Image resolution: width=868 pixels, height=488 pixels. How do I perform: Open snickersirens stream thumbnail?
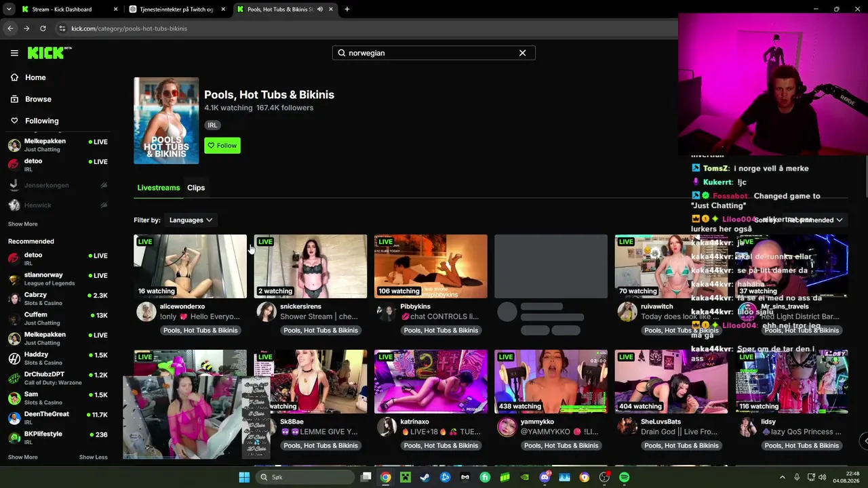pyautogui.click(x=311, y=266)
